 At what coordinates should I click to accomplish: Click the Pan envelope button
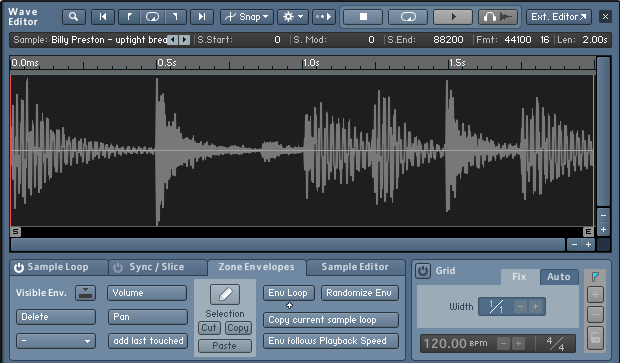coord(147,317)
